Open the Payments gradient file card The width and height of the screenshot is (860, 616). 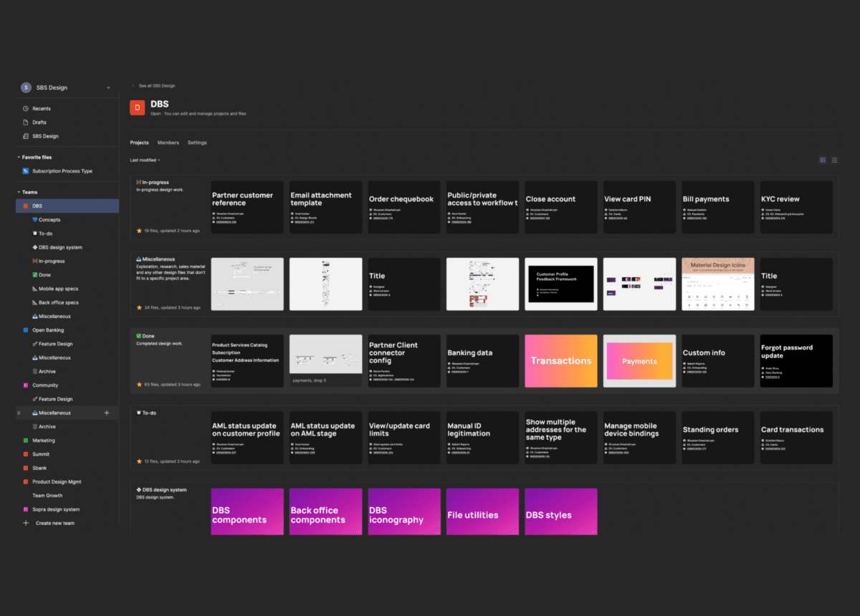[640, 361]
